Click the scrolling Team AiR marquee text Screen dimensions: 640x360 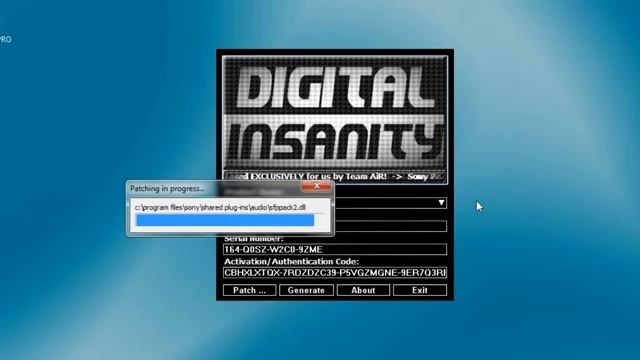(x=335, y=177)
